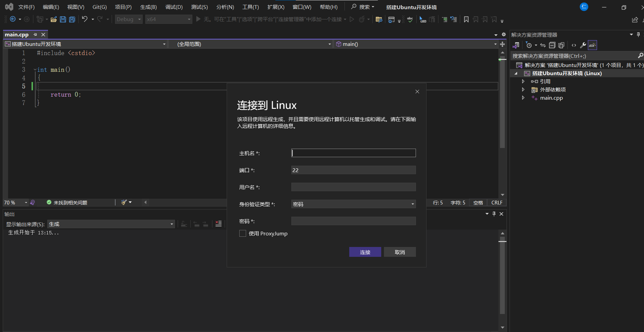
Task: Save the current file with the single-disk icon
Action: pyautogui.click(x=63, y=19)
